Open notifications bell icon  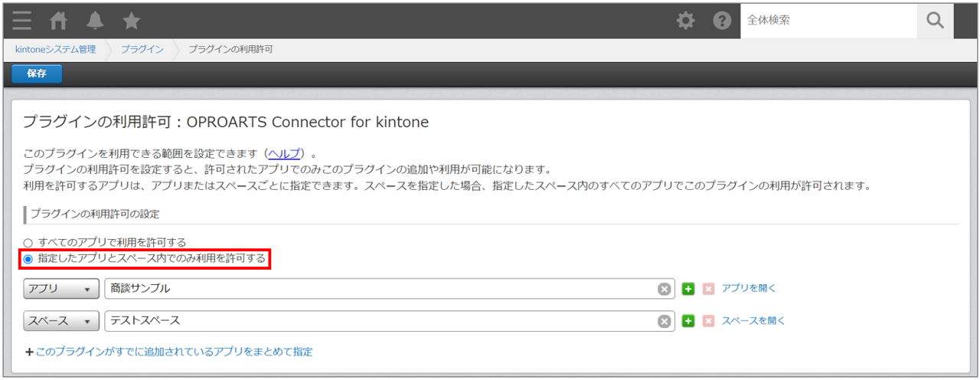point(95,21)
